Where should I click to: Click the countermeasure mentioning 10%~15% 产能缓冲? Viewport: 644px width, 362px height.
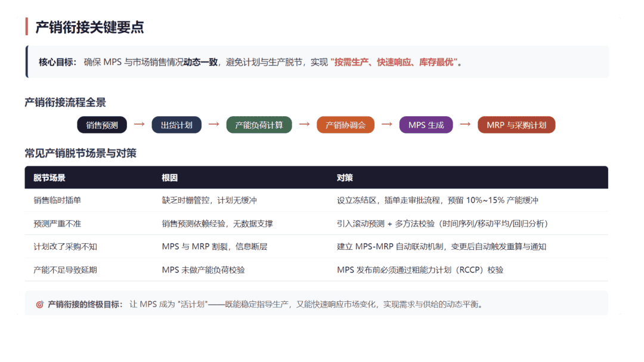click(438, 200)
